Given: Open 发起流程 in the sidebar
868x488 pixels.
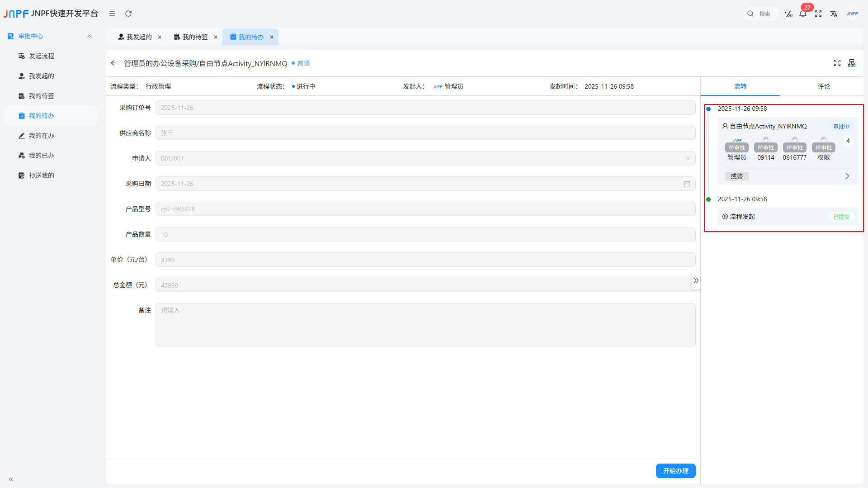Looking at the screenshot, I should coord(42,56).
